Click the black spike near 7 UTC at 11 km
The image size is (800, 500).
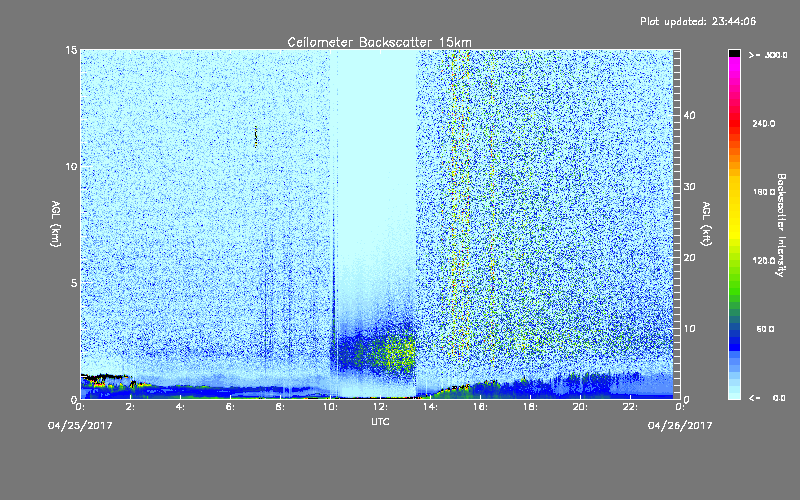tap(256, 136)
